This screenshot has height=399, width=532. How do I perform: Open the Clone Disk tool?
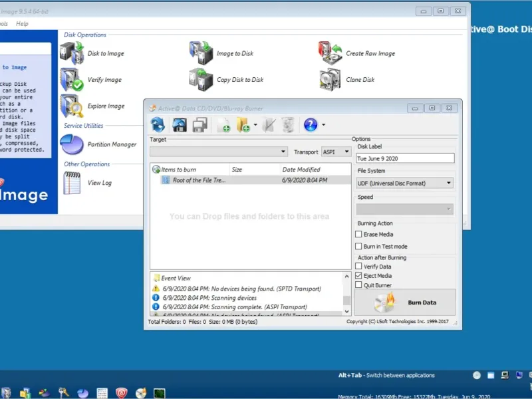pos(330,80)
